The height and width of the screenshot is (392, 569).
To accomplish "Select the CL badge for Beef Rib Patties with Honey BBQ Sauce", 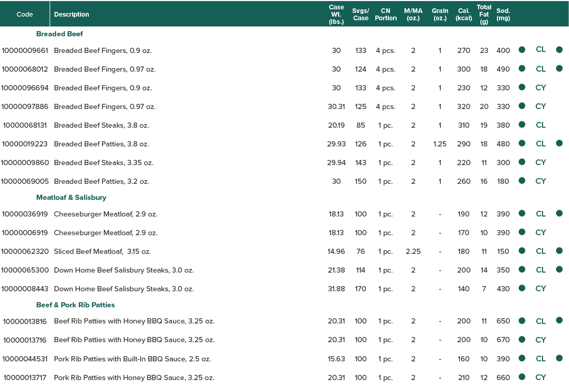I will click(x=541, y=321).
